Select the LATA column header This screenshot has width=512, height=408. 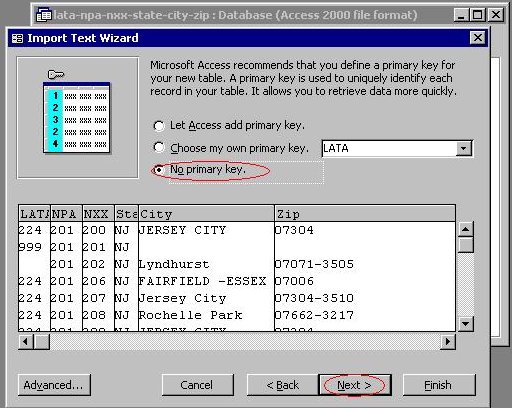click(34, 214)
